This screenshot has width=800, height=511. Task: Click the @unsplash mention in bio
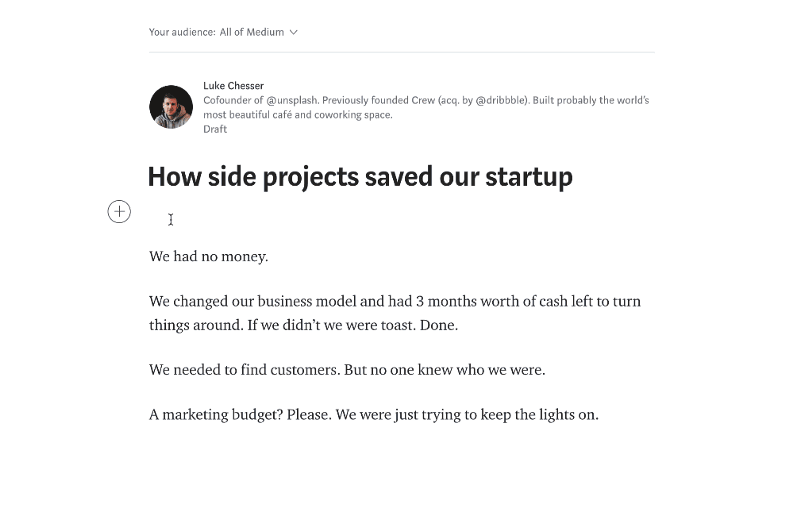click(x=292, y=100)
